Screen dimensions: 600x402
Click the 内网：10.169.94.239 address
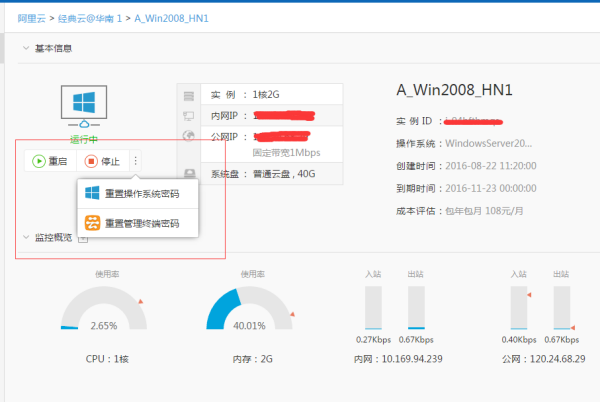(398, 359)
